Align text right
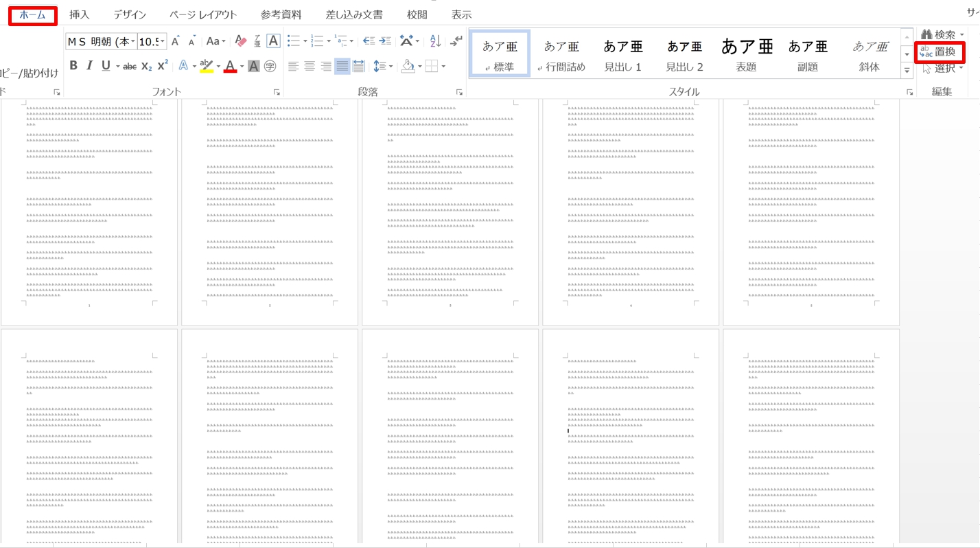 (326, 66)
